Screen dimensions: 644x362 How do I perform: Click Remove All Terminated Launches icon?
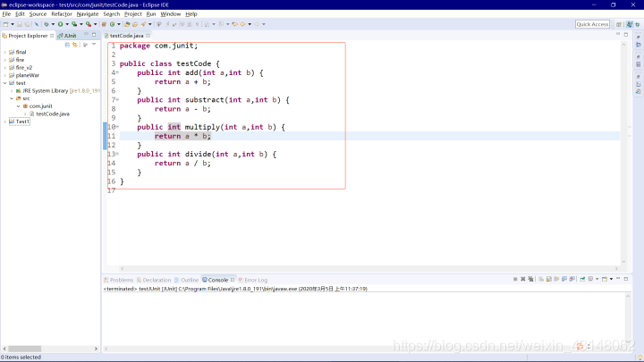coord(530,279)
